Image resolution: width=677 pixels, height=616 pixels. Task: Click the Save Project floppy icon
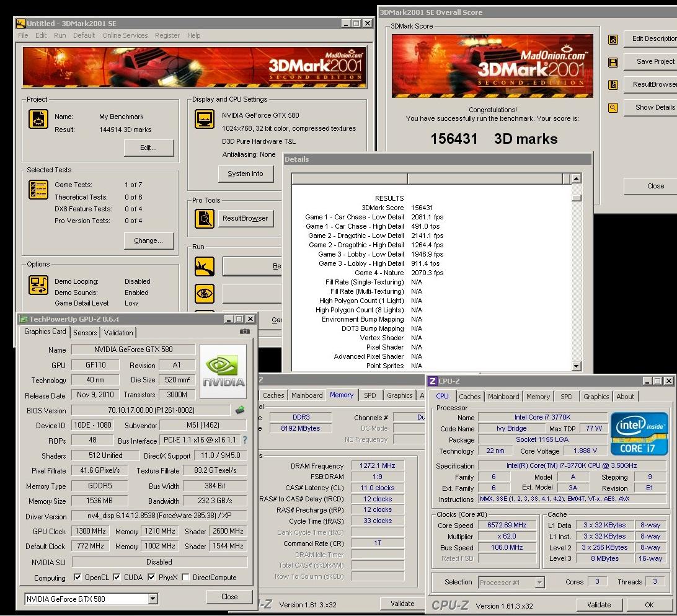point(613,63)
